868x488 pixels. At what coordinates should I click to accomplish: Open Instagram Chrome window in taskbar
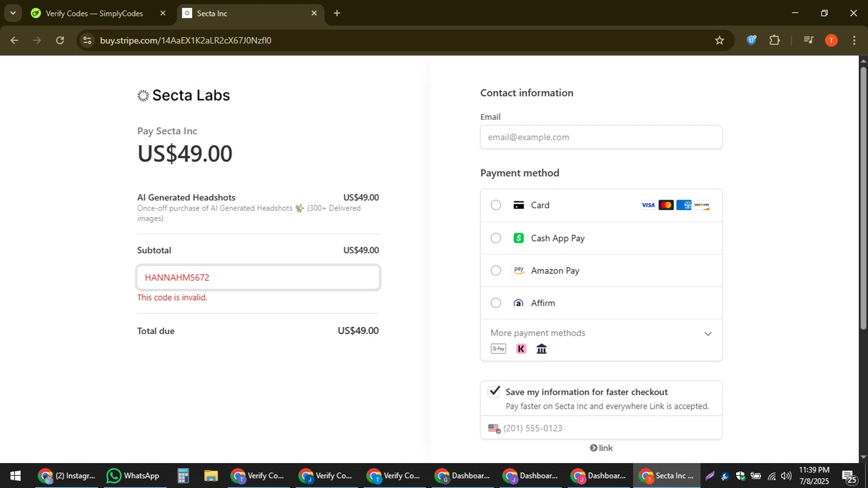[x=66, y=476]
